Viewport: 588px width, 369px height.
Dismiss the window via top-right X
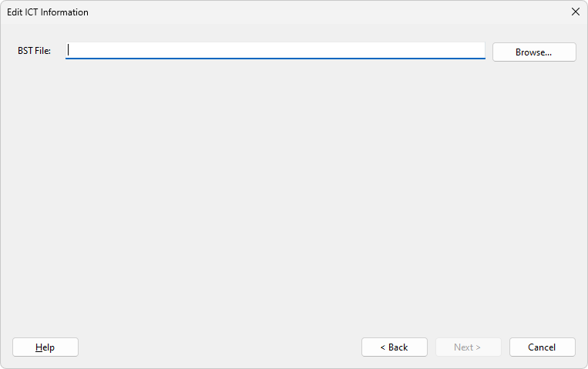click(x=575, y=12)
